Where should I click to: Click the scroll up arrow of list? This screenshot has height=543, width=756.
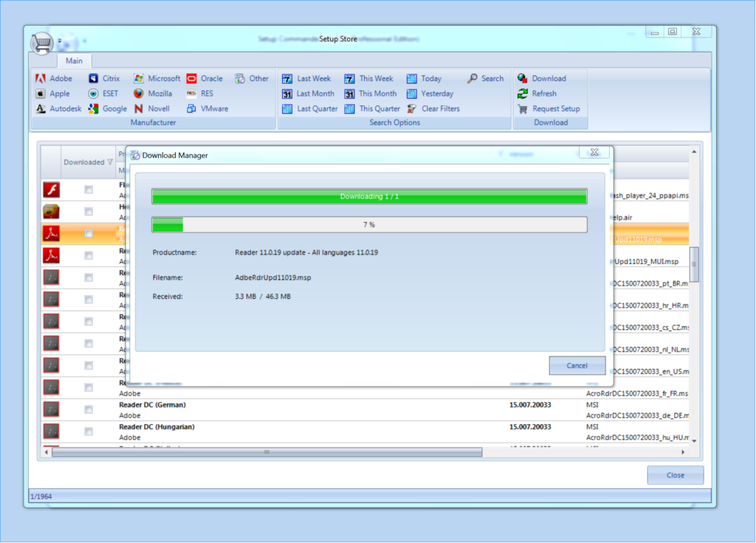(694, 152)
